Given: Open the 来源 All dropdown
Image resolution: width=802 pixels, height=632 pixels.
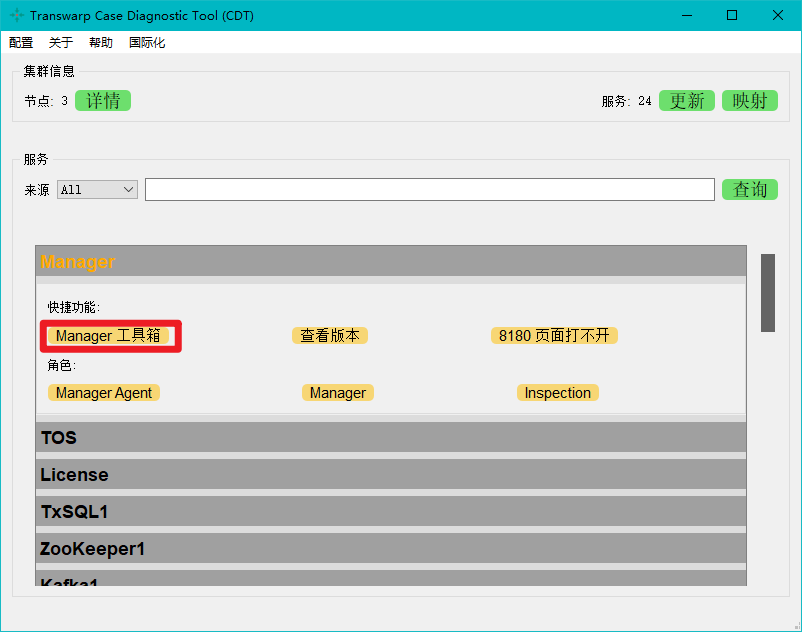Looking at the screenshot, I should tap(97, 190).
